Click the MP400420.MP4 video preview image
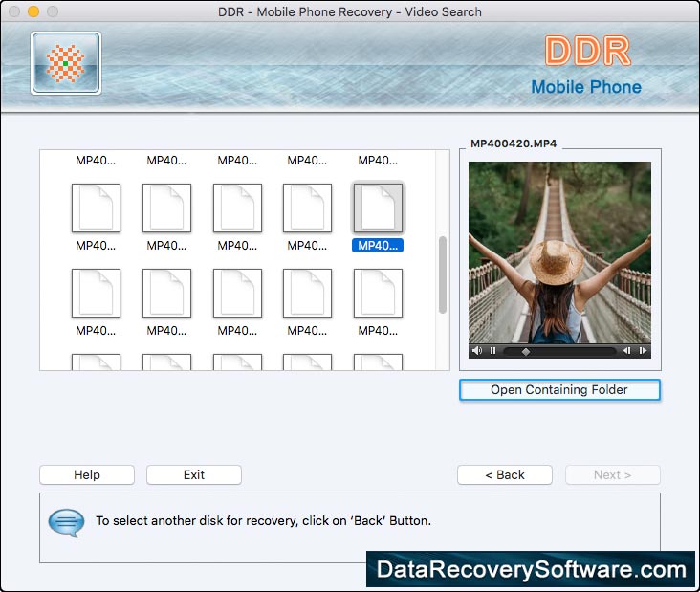The height and width of the screenshot is (592, 700). click(559, 252)
